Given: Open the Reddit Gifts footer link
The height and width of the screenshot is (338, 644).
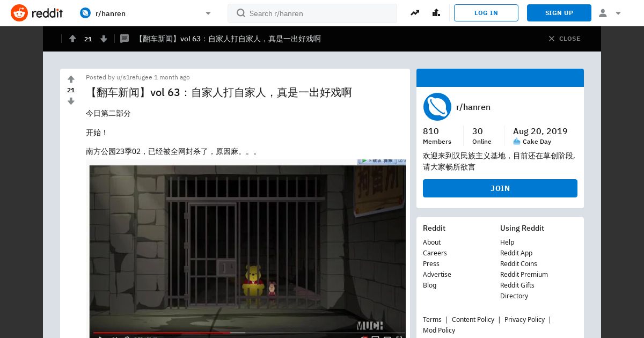Looking at the screenshot, I should click(517, 285).
